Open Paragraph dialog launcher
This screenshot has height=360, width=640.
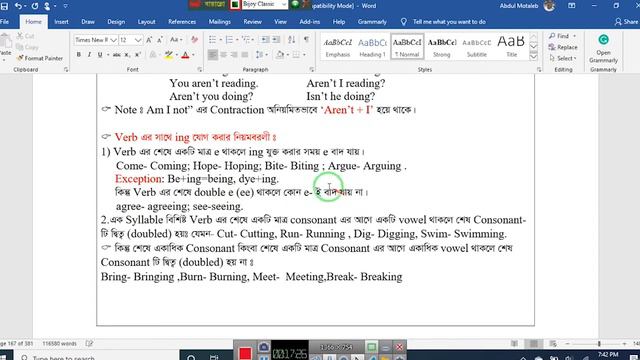tap(311, 70)
